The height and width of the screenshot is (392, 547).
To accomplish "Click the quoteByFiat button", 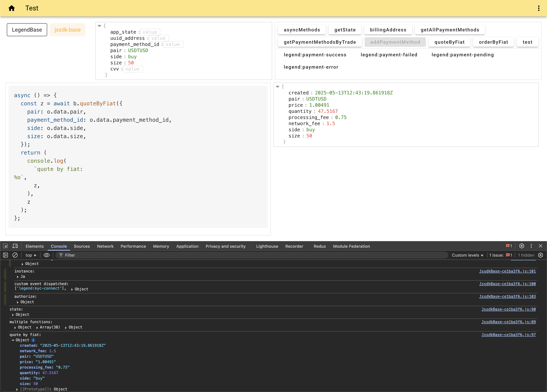I will pyautogui.click(x=449, y=42).
